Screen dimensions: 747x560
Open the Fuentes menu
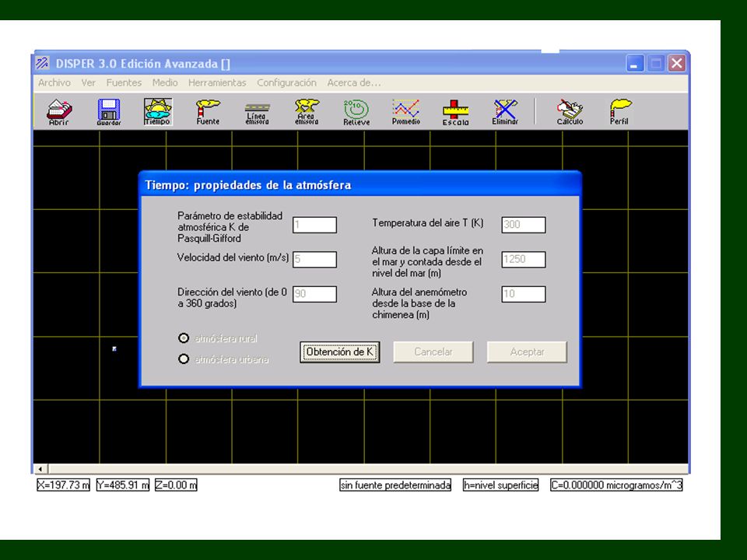(x=124, y=83)
